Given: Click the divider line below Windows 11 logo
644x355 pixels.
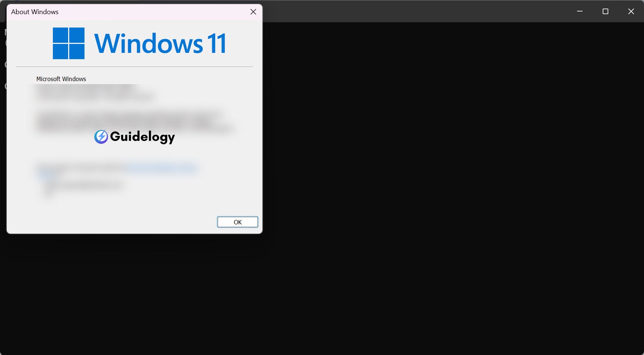Looking at the screenshot, I should (x=134, y=67).
